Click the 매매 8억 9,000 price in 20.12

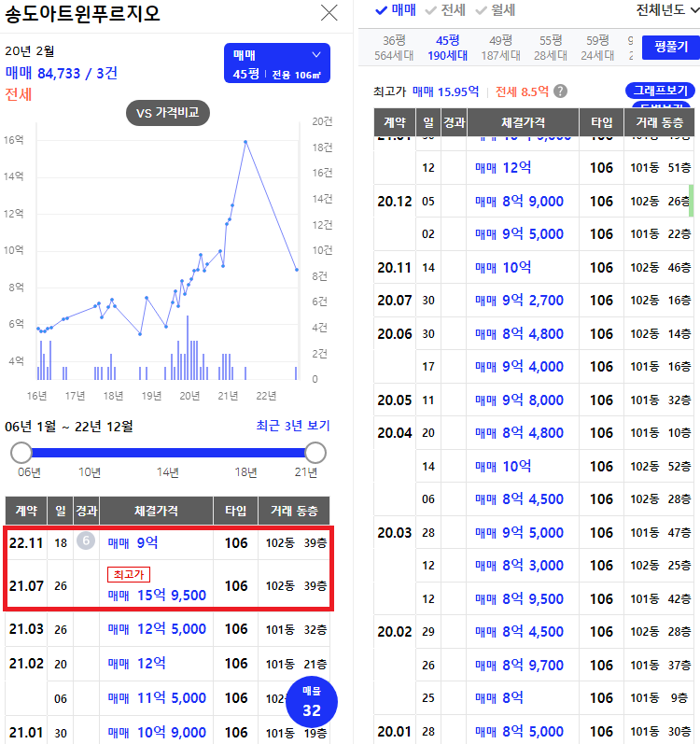click(519, 202)
